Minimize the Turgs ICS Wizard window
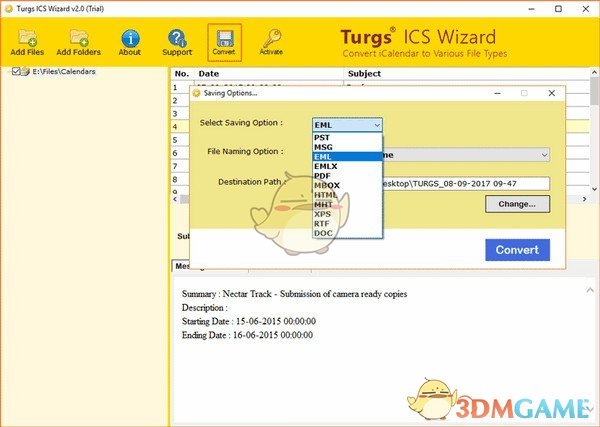 532,8
